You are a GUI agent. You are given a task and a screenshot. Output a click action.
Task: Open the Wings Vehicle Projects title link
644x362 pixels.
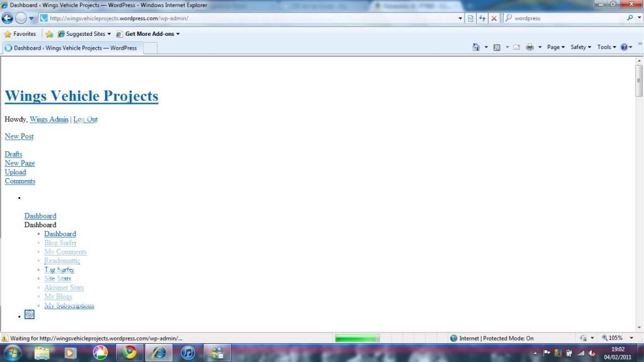click(x=81, y=96)
